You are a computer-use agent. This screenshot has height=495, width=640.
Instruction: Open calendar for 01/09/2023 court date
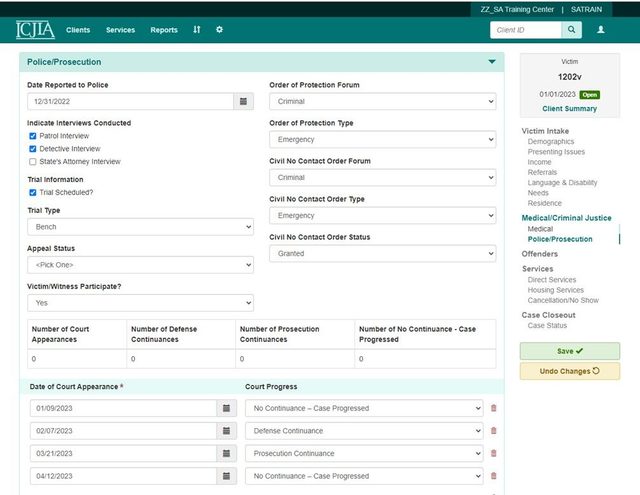tap(227, 408)
